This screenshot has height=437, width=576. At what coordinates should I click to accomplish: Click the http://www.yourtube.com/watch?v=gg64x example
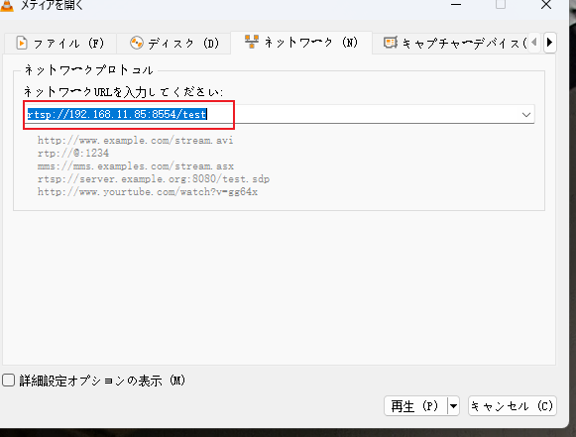[x=147, y=192]
